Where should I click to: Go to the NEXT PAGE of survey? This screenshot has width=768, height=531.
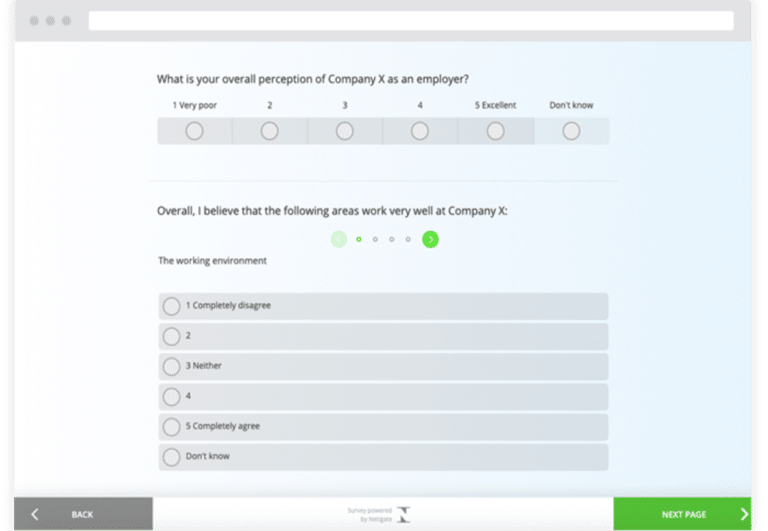[x=683, y=514]
